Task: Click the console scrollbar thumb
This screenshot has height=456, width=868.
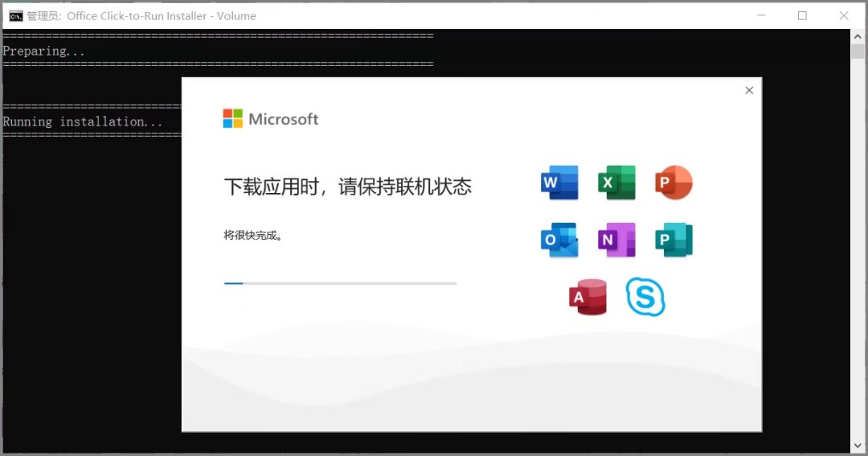Action: click(x=858, y=51)
